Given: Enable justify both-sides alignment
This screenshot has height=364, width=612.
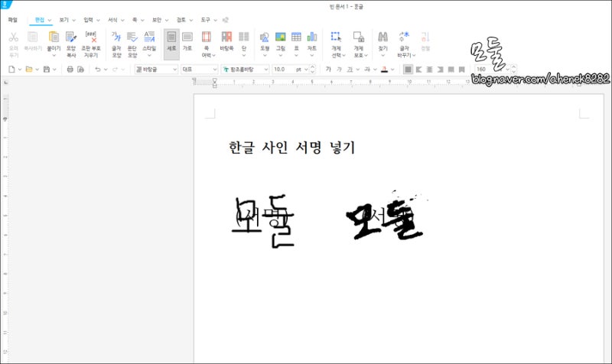Looking at the screenshot, I should coord(408,70).
